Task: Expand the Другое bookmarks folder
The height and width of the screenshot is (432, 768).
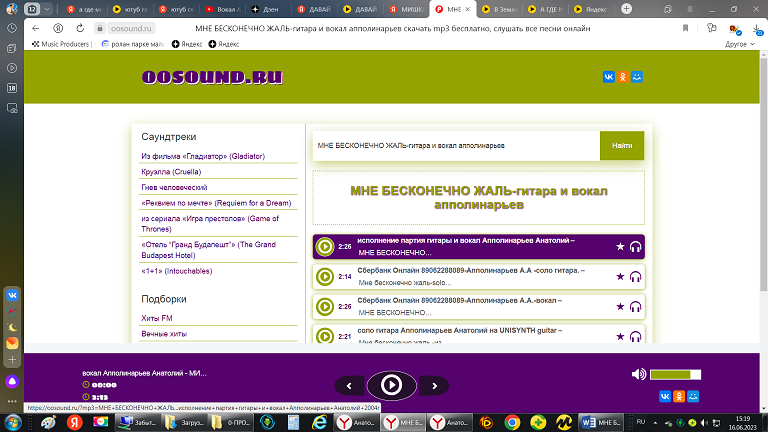Action: click(x=740, y=44)
